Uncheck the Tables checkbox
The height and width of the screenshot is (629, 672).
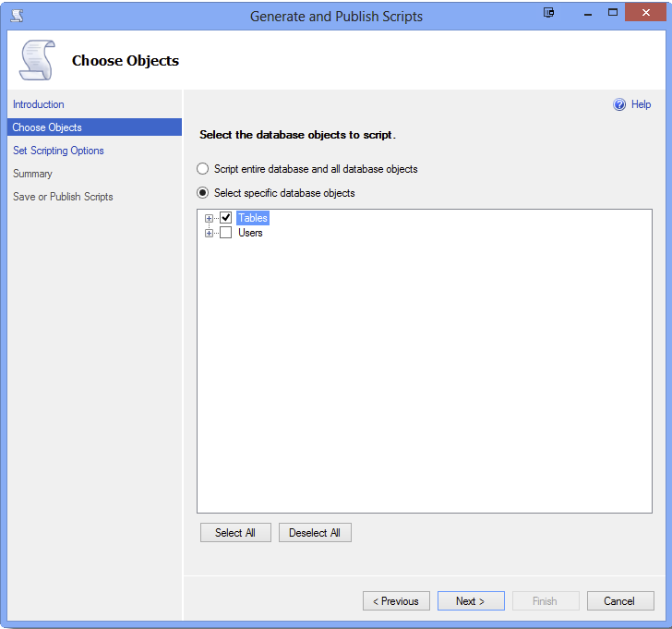[x=226, y=218]
